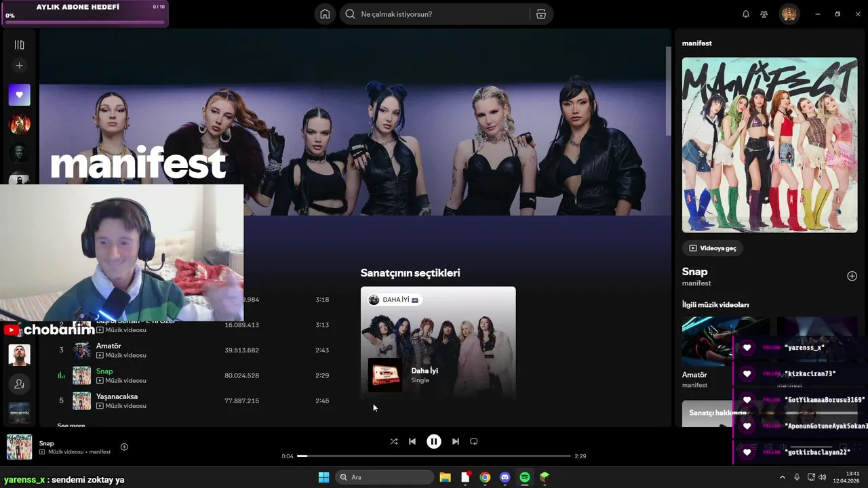Show hidden tray icons chevron
Viewport: 868px width, 488px height.
782,477
